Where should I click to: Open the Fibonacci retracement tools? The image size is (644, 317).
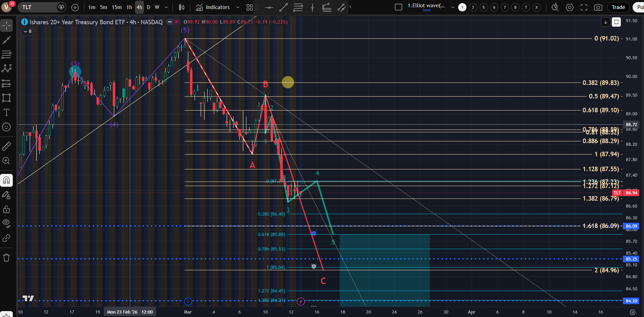(6, 54)
